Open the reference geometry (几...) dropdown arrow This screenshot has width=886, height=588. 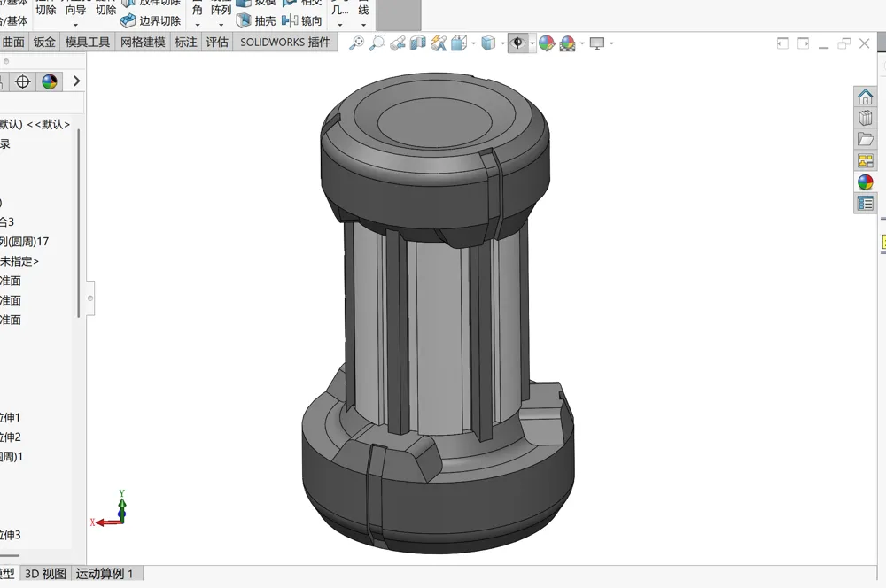(x=339, y=25)
